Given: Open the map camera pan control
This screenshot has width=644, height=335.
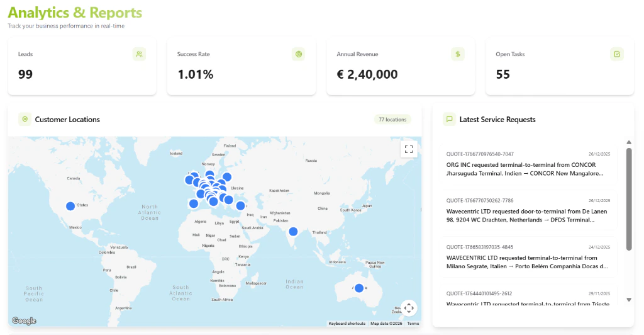Looking at the screenshot, I should (409, 308).
